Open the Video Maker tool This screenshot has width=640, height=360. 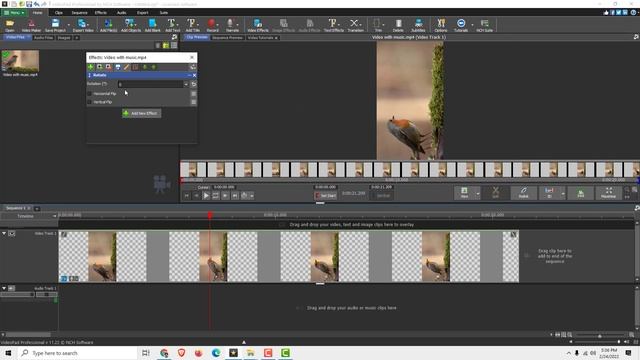[31, 25]
